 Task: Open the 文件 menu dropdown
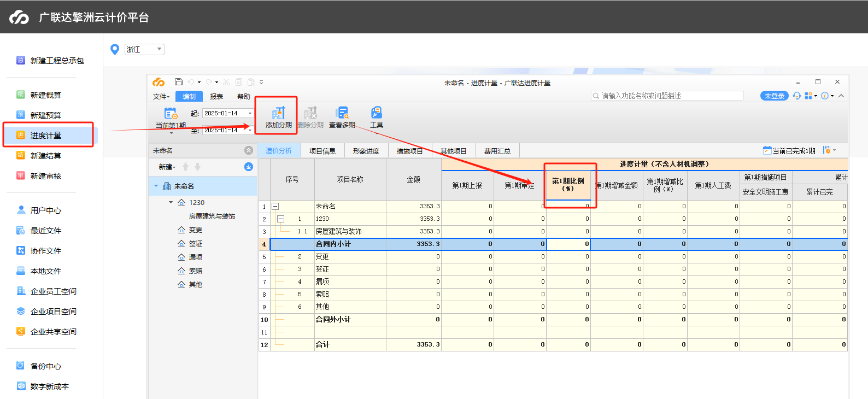point(161,96)
